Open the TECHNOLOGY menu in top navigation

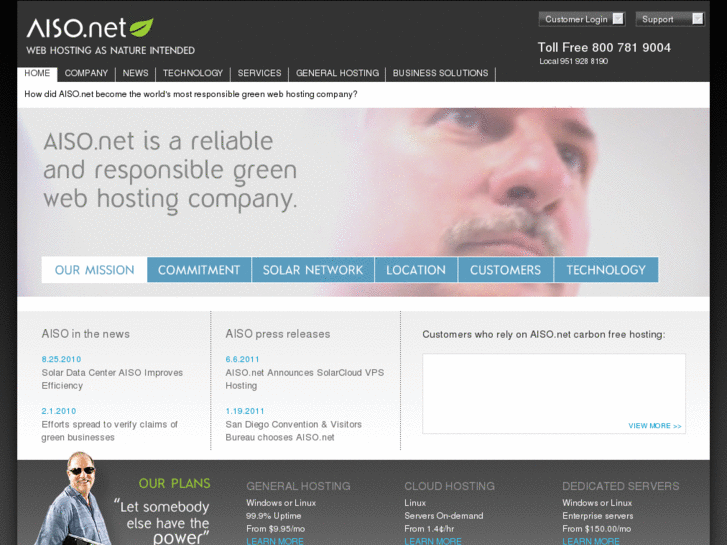(x=193, y=73)
